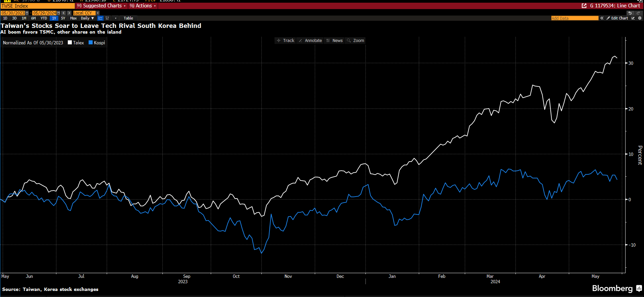This screenshot has width=644, height=297.
Task: Click the Source: Taiwan, Korea footnote
Action: 50,289
